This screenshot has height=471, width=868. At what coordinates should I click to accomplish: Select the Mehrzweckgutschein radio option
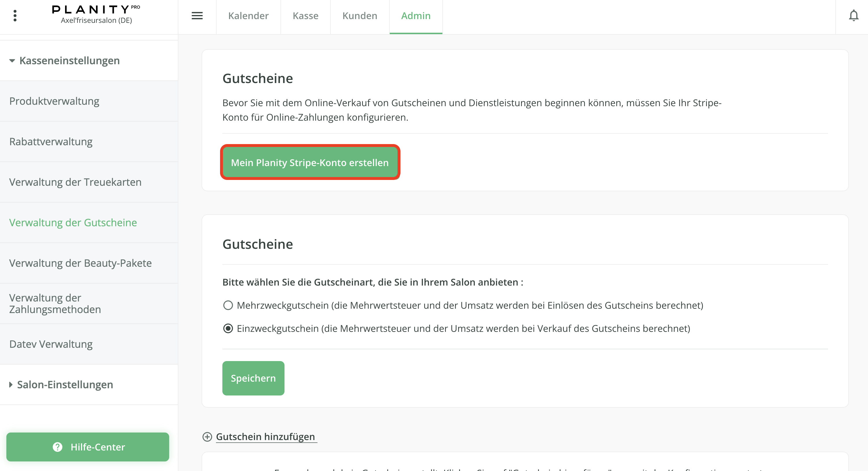pyautogui.click(x=228, y=305)
